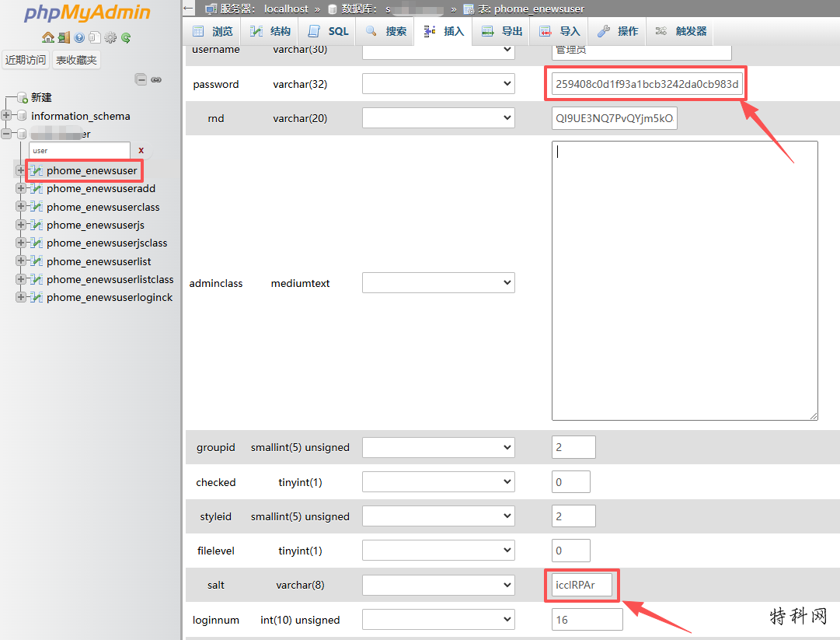Click the log out door icon
This screenshot has width=840, height=640.
pyautogui.click(x=64, y=37)
